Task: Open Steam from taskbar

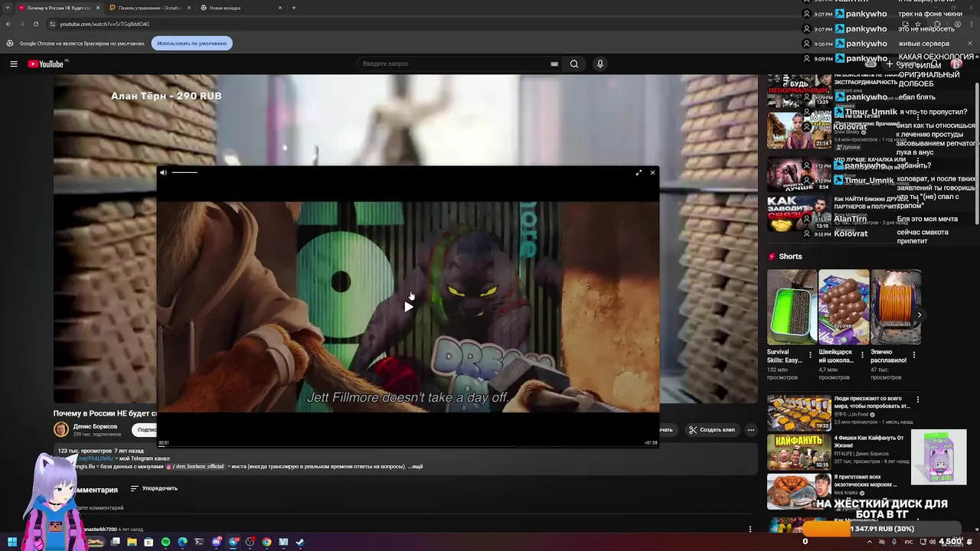Action: point(300,542)
